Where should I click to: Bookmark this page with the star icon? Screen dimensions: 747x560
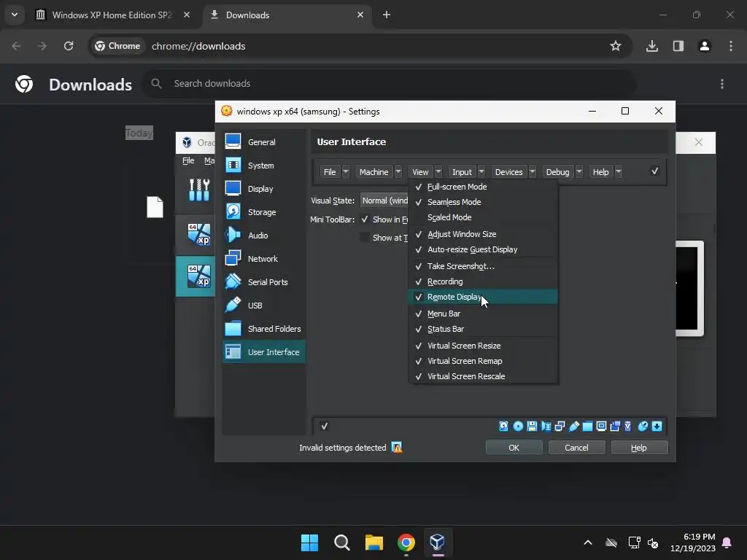coord(616,46)
